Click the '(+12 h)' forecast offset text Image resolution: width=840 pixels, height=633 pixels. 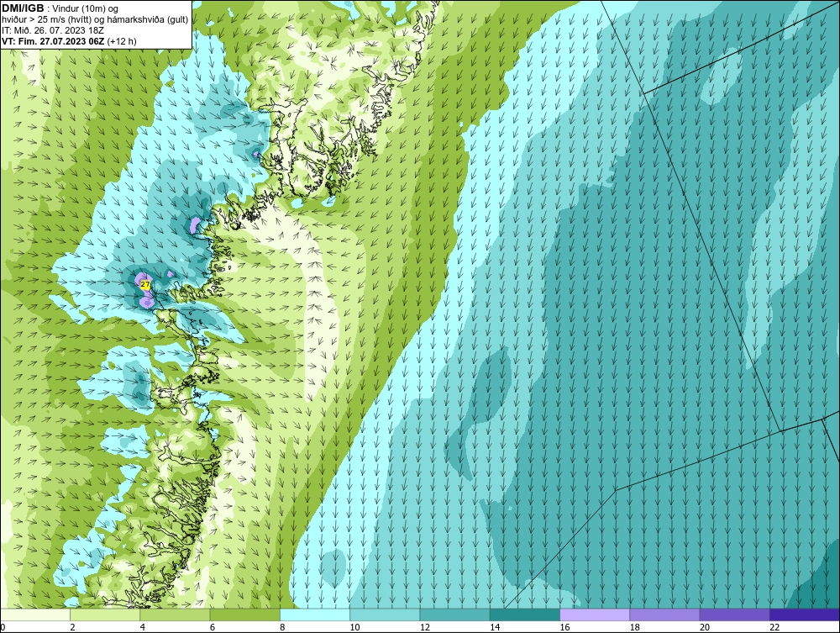click(122, 40)
